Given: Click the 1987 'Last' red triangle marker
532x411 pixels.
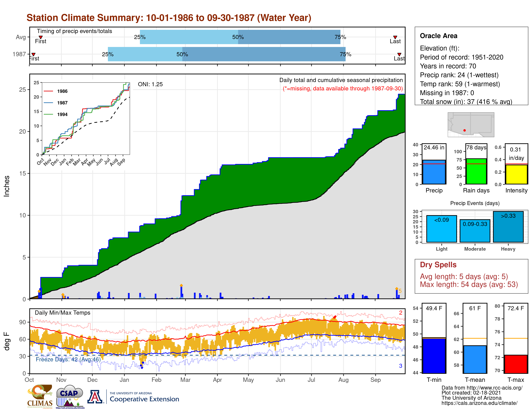Looking at the screenshot, I should [399, 54].
